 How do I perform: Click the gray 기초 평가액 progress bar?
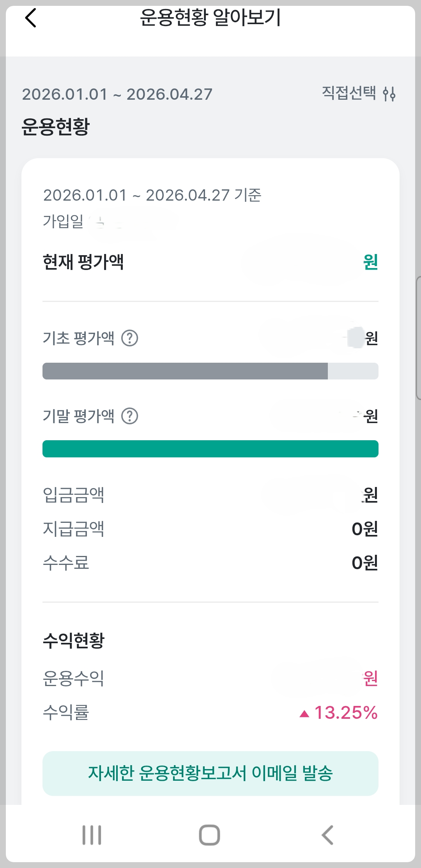(x=210, y=371)
